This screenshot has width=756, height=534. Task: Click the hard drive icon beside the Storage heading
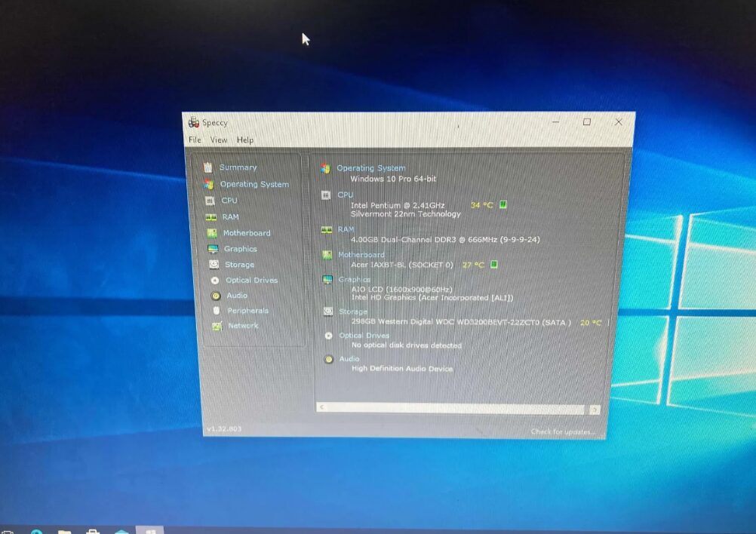click(328, 311)
